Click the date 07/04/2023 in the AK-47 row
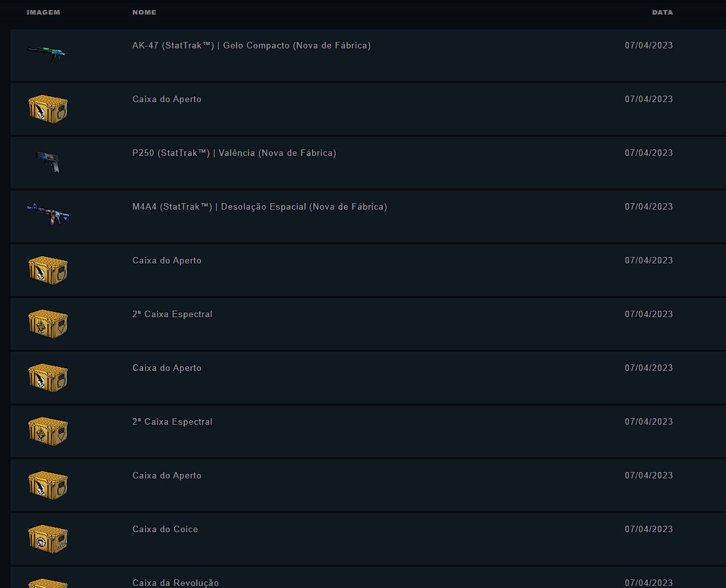This screenshot has height=588, width=726. click(x=648, y=45)
